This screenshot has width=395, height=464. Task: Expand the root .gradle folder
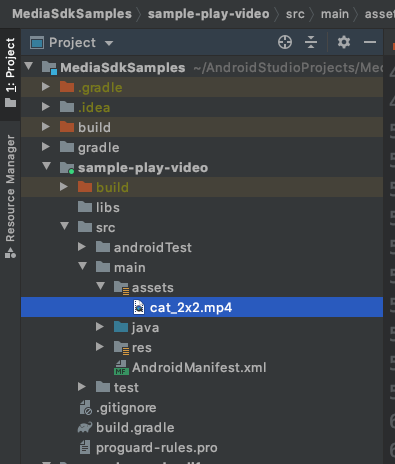tap(46, 87)
